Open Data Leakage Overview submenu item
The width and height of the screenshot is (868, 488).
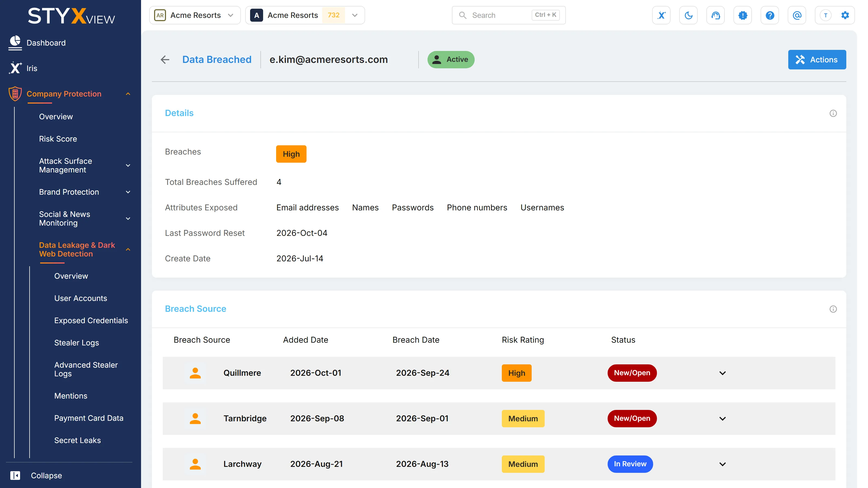tap(71, 276)
